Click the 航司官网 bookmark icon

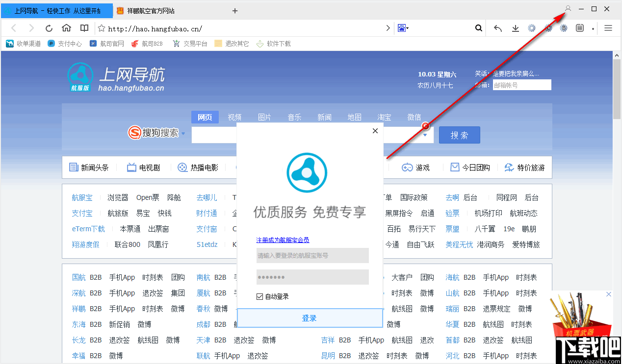93,43
